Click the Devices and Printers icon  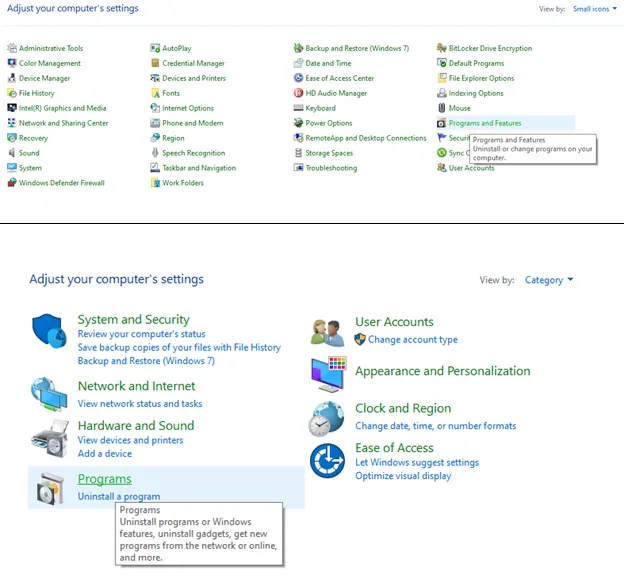pos(155,78)
